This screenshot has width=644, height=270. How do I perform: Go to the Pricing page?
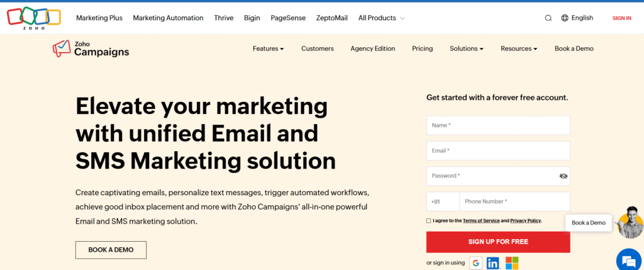pyautogui.click(x=422, y=48)
